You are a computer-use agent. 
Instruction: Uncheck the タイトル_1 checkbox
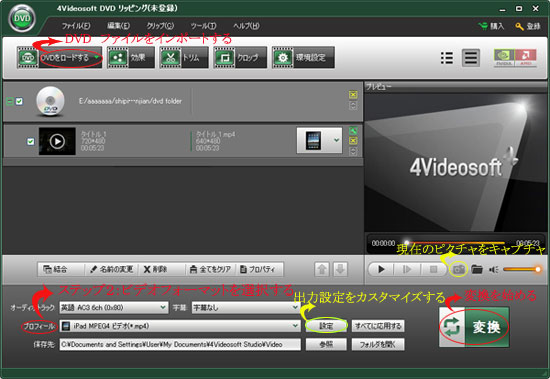point(31,141)
